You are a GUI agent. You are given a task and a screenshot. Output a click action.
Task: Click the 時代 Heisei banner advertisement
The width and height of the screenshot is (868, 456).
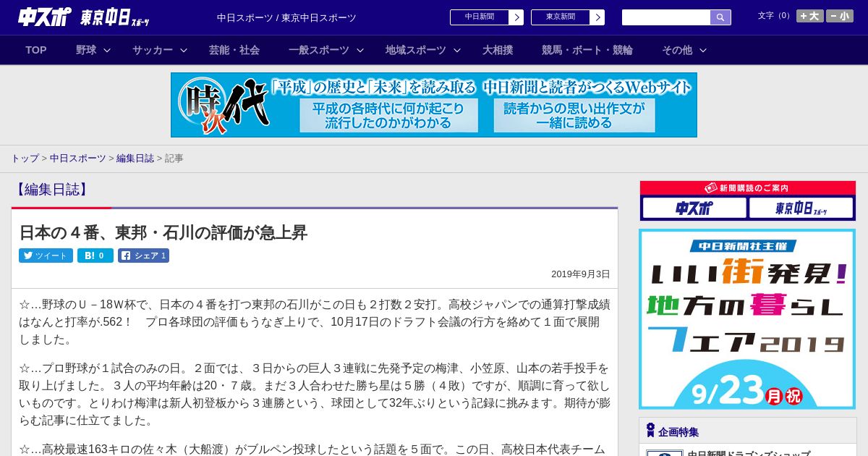[x=434, y=105]
